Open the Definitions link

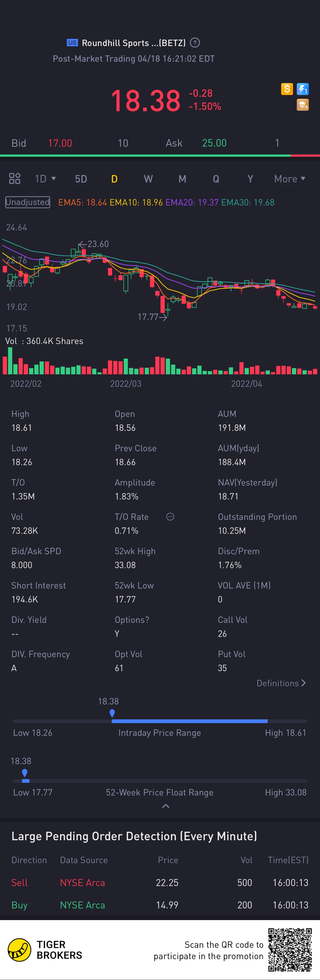click(x=281, y=683)
